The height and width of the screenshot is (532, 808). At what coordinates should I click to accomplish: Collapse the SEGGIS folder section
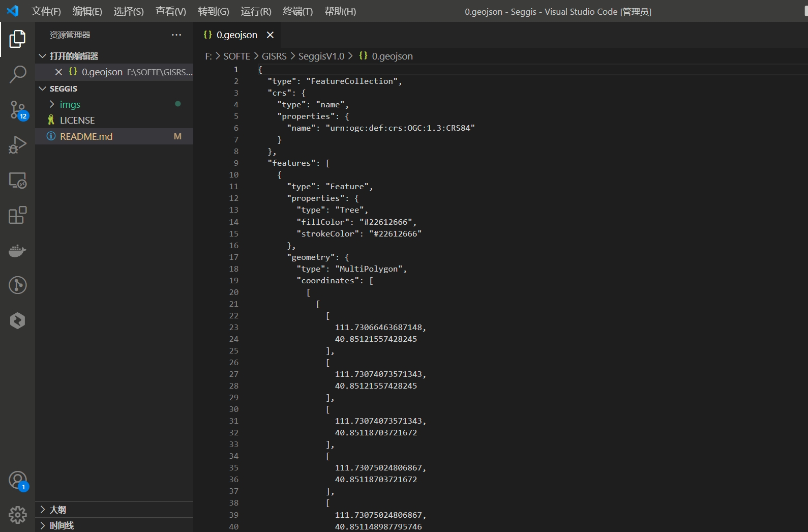click(x=43, y=88)
